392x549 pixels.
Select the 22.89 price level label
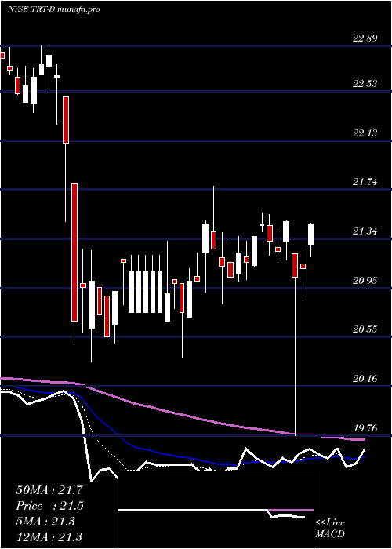tap(365, 38)
